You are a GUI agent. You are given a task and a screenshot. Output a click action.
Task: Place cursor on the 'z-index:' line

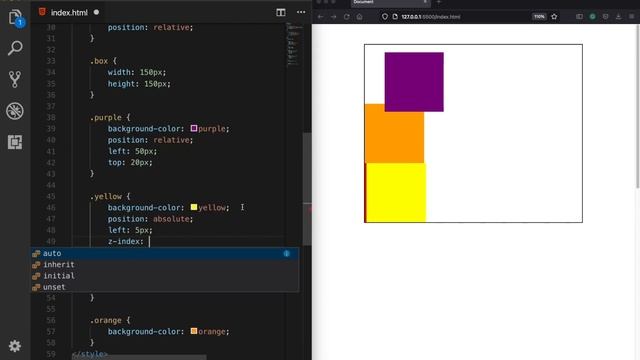(x=126, y=241)
